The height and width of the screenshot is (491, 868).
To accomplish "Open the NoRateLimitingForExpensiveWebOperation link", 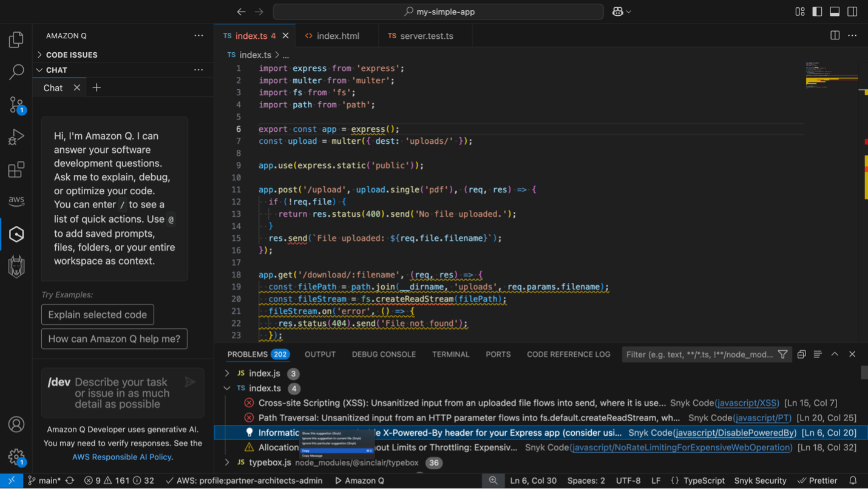I will coord(682,447).
